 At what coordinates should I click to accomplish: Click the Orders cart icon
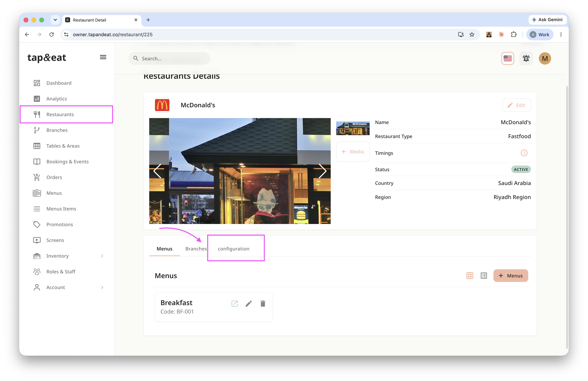click(37, 177)
